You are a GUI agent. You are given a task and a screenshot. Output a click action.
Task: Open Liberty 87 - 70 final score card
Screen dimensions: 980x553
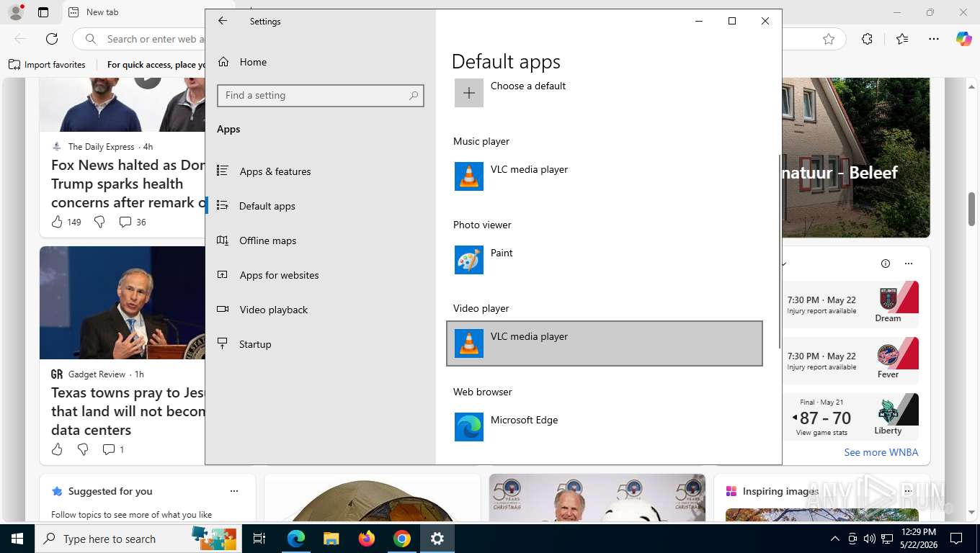850,417
